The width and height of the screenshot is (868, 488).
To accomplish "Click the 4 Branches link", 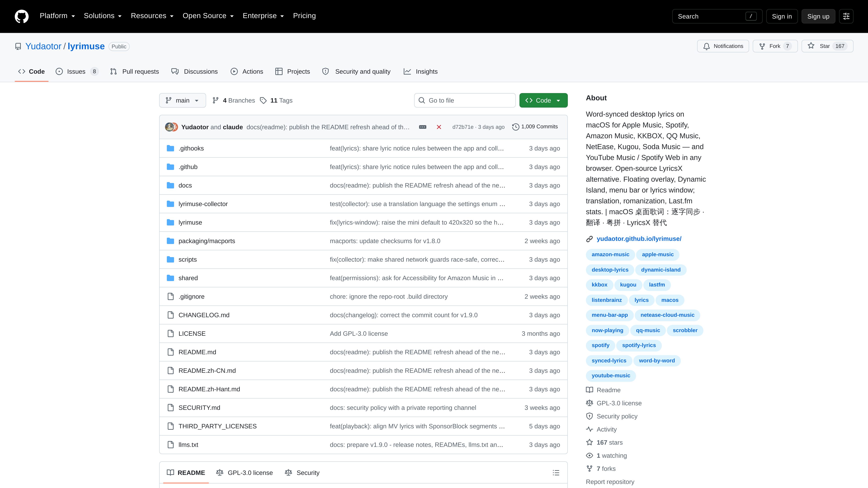I will point(234,100).
